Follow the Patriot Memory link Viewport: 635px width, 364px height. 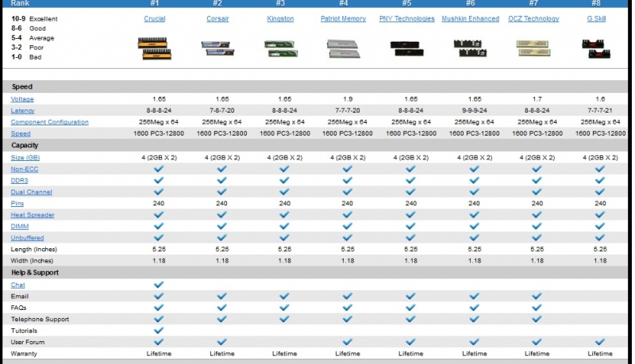pos(343,18)
